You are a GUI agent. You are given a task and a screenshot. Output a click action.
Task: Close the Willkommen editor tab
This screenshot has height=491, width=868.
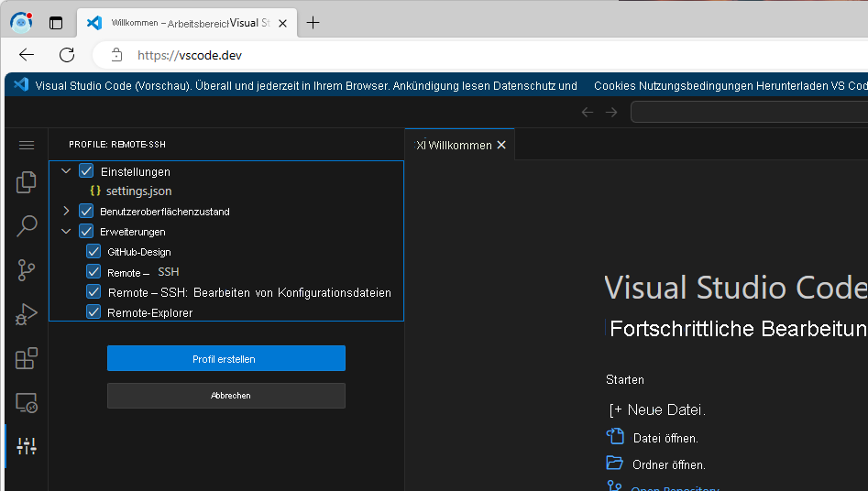501,145
